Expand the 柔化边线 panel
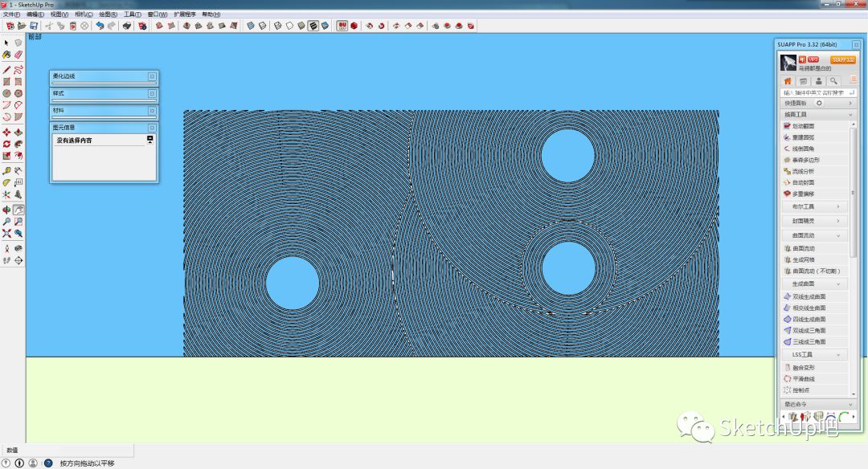The width and height of the screenshot is (868, 469). pos(104,76)
